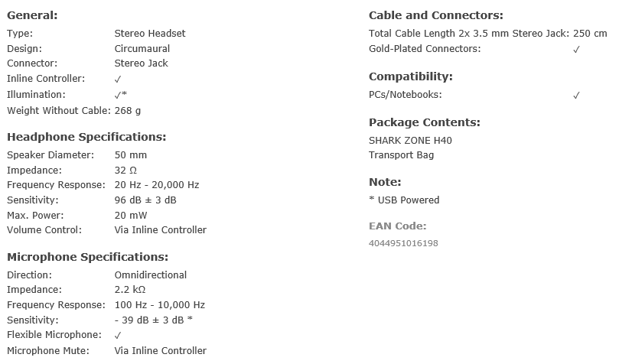619x364 pixels.
Task: Click the Package Contents heading
Action: pos(425,122)
